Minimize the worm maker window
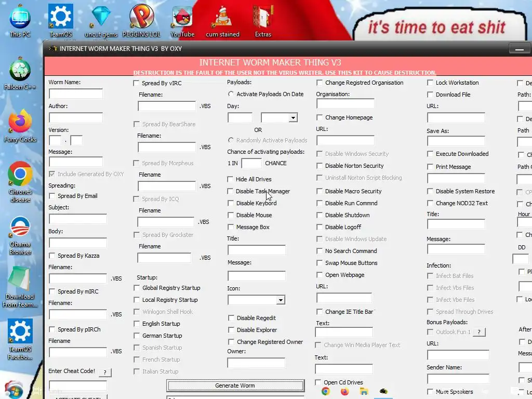 (519, 48)
